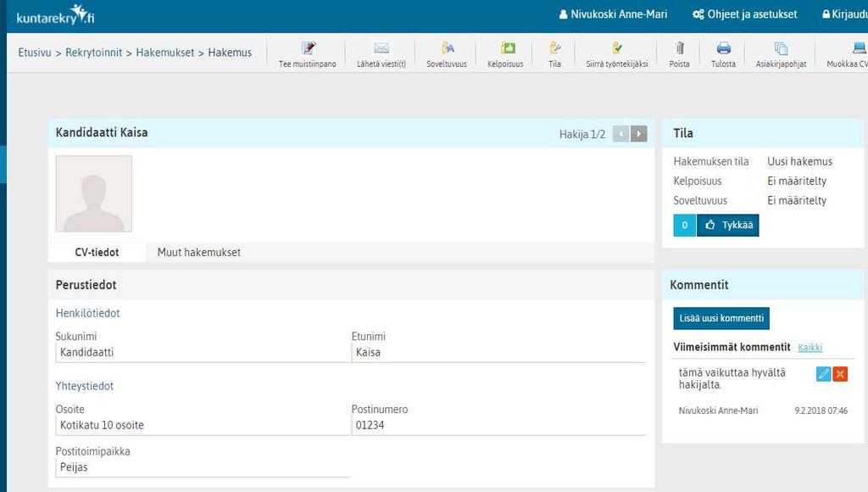Click the Postitoimipaikka field Peijas
The width and height of the screenshot is (868, 492).
(203, 467)
